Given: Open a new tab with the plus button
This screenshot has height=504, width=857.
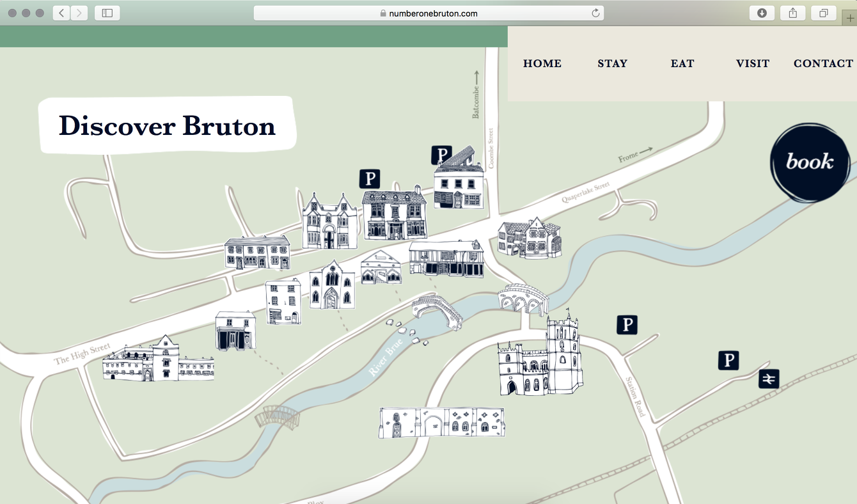Looking at the screenshot, I should (x=849, y=19).
